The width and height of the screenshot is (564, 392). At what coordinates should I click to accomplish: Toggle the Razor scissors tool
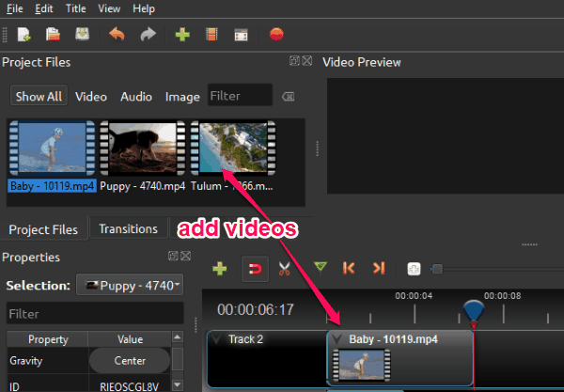point(284,269)
